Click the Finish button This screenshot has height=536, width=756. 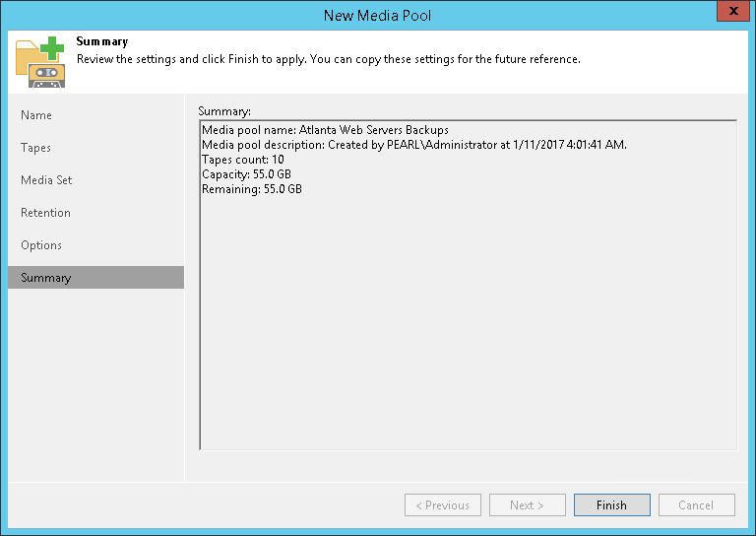(x=612, y=505)
